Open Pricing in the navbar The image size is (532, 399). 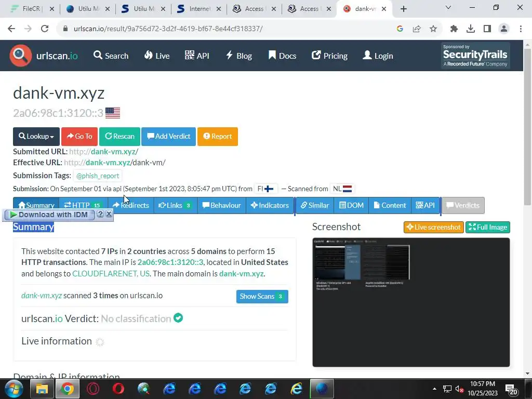click(x=329, y=56)
